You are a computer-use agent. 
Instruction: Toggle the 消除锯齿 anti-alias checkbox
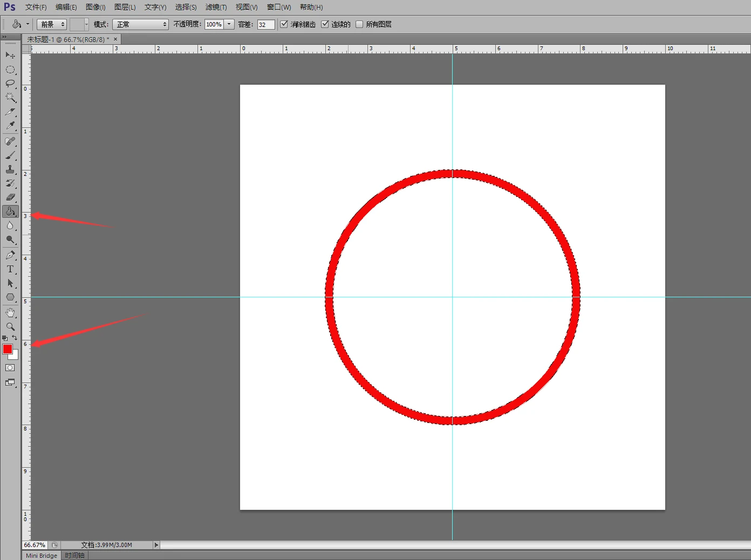pyautogui.click(x=284, y=24)
